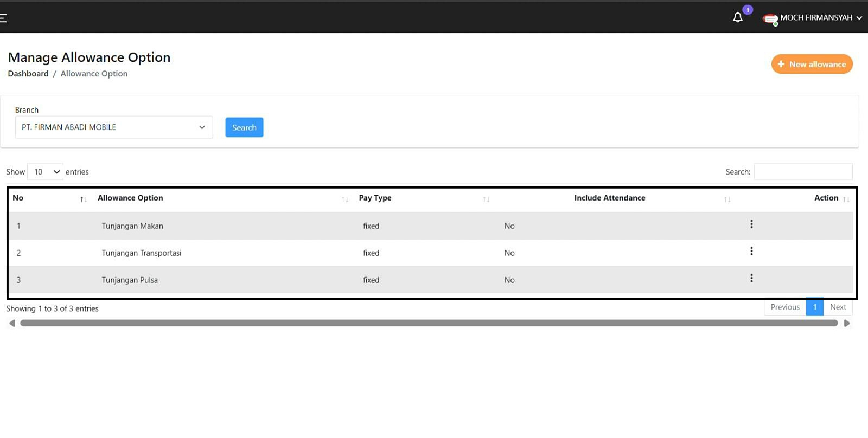Click the user profile avatar
Screen dimensions: 868x438
pyautogui.click(x=770, y=19)
